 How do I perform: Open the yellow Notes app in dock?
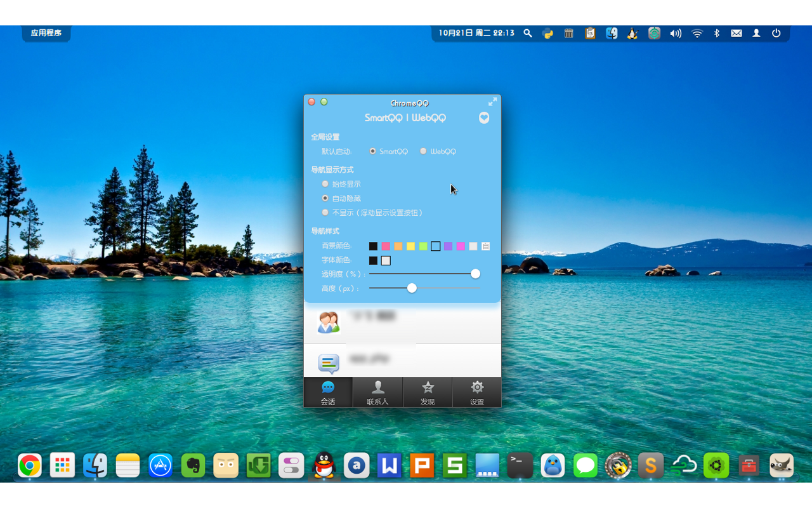click(x=128, y=465)
